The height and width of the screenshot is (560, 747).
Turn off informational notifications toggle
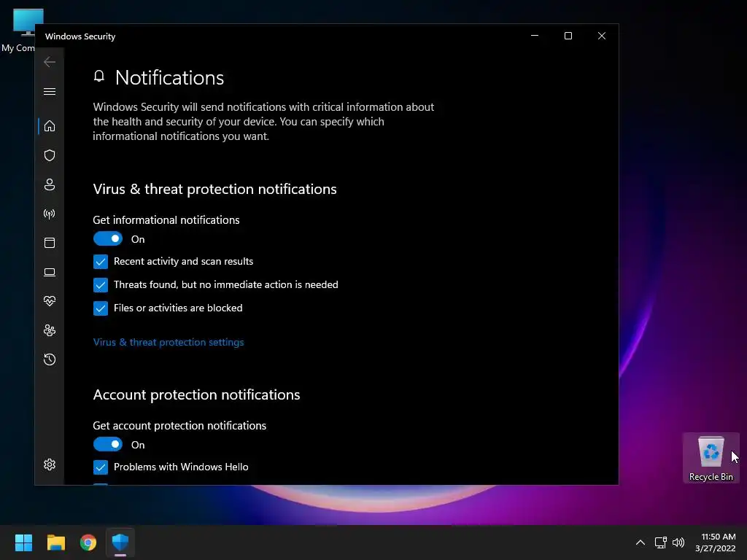tap(108, 238)
